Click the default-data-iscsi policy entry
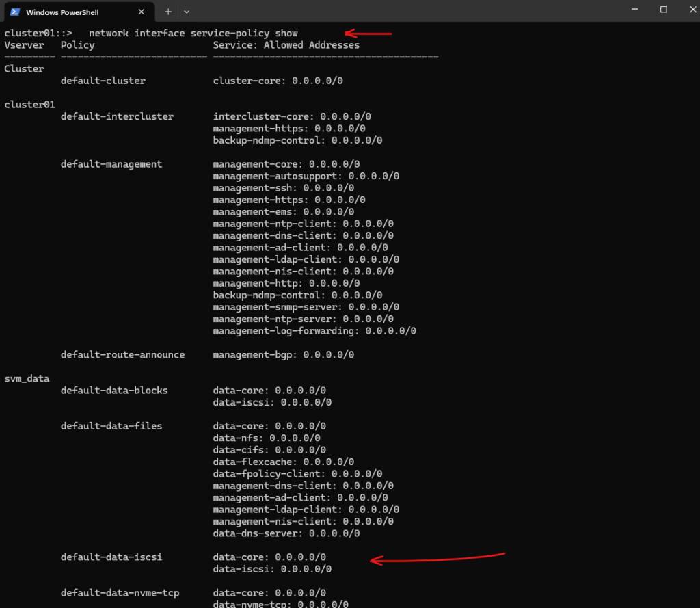This screenshot has height=608, width=700. 111,557
